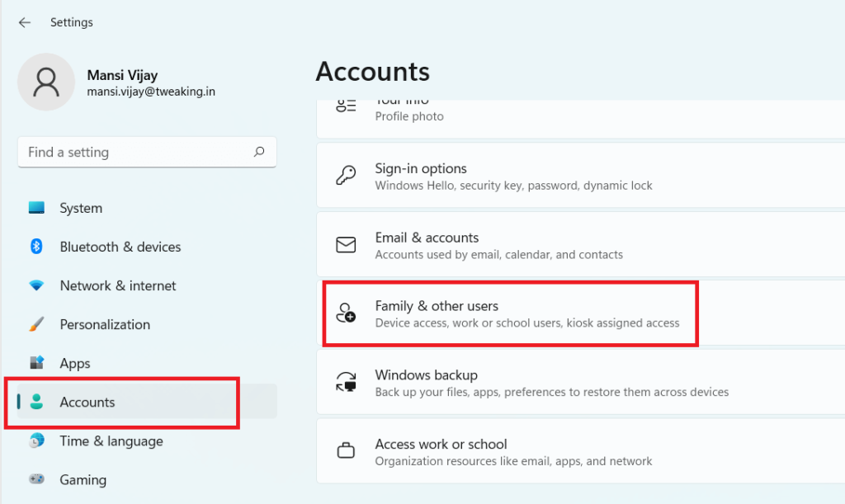Click 'Windows Hello, security key' description
The width and height of the screenshot is (845, 504).
(x=513, y=186)
